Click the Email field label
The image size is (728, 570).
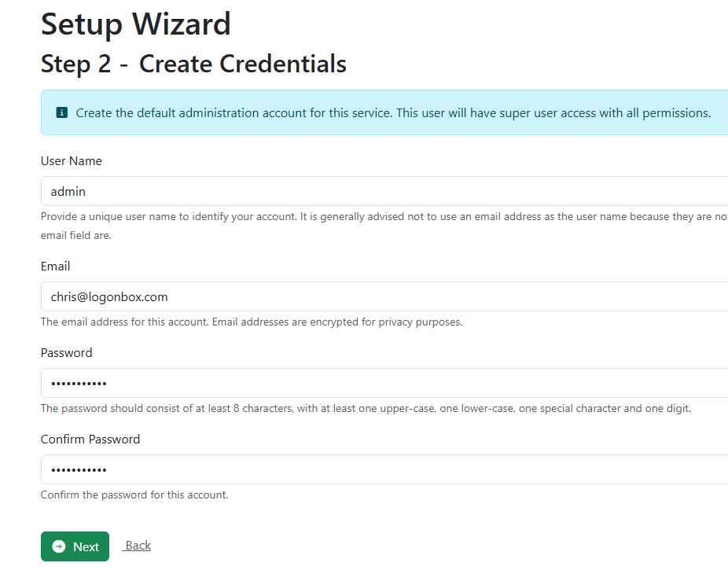coord(55,267)
